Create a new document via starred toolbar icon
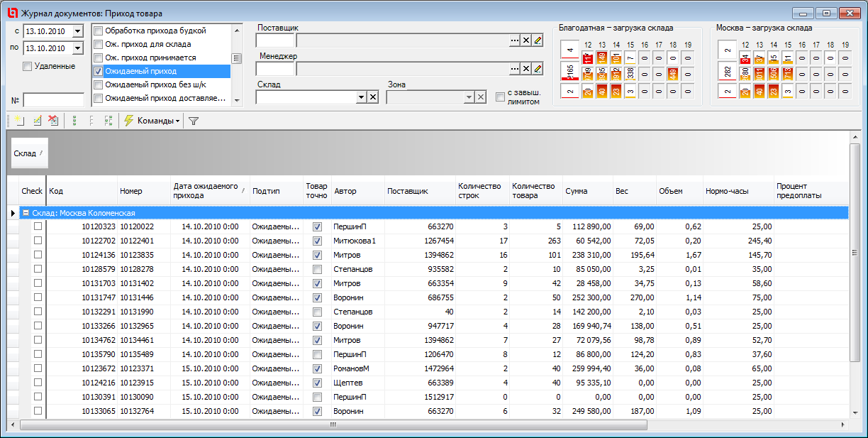The image size is (868, 438). (20, 121)
